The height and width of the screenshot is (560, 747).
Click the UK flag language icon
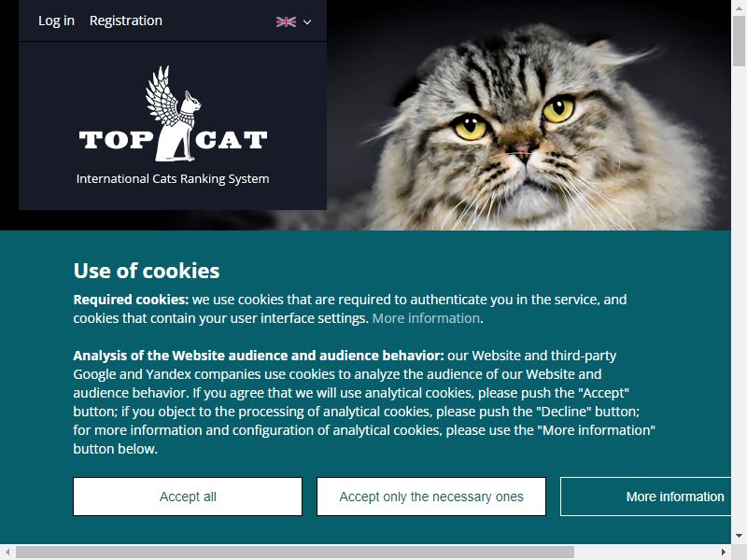click(x=286, y=21)
